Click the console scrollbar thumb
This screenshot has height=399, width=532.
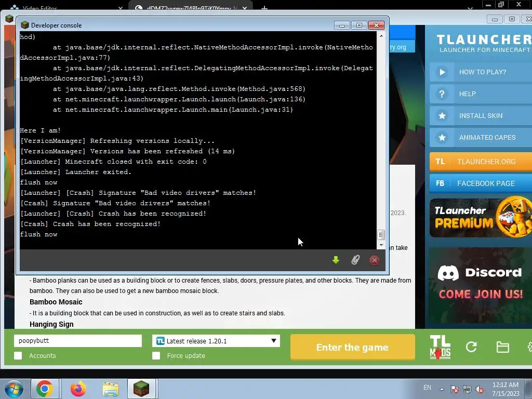pos(381,235)
